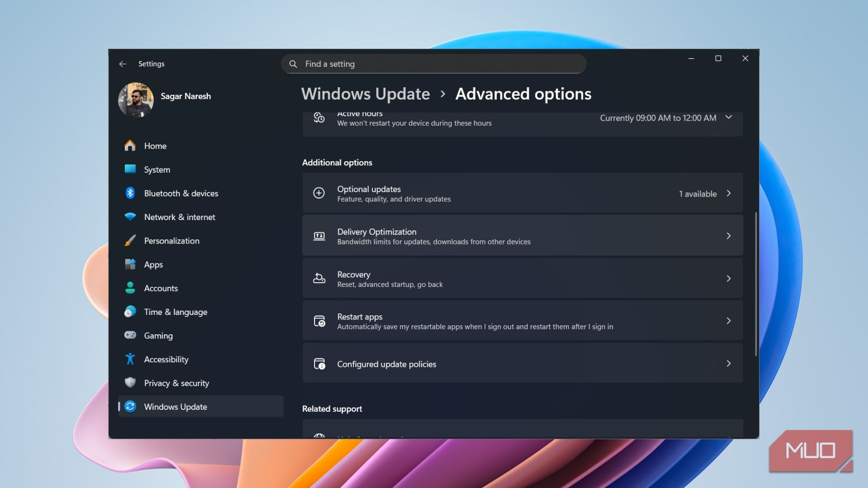Click 'Bandwidth limits for updates' description
This screenshot has height=488, width=868.
point(434,242)
